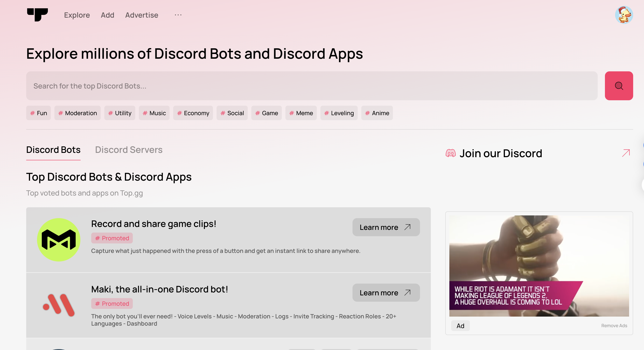Click the Remove Ads link
Screen dimensions: 644x350
(614, 326)
